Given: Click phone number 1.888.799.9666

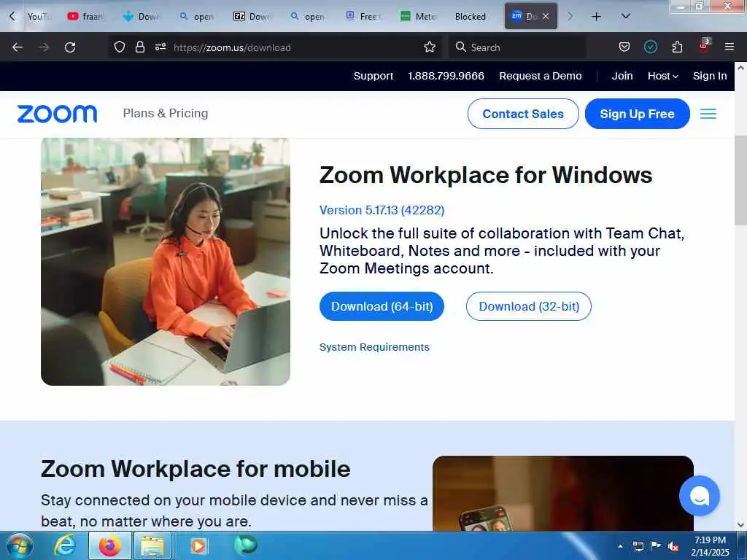Looking at the screenshot, I should (446, 76).
